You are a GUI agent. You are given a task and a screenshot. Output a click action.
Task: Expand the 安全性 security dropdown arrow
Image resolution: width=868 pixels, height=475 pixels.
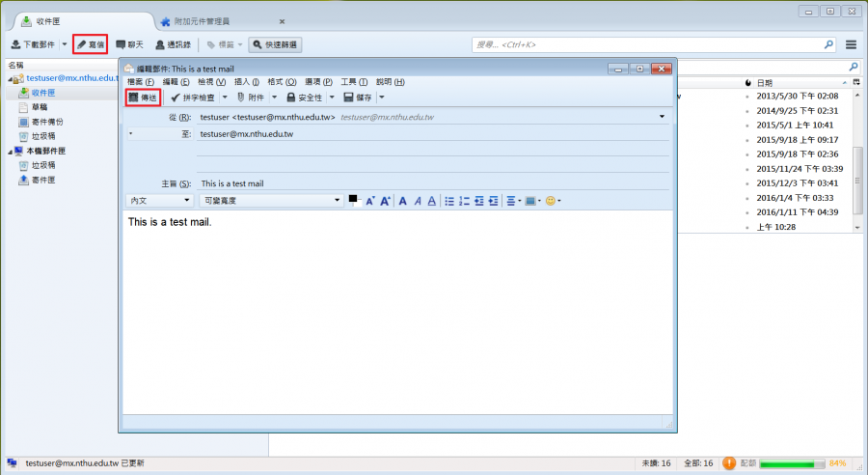332,98
